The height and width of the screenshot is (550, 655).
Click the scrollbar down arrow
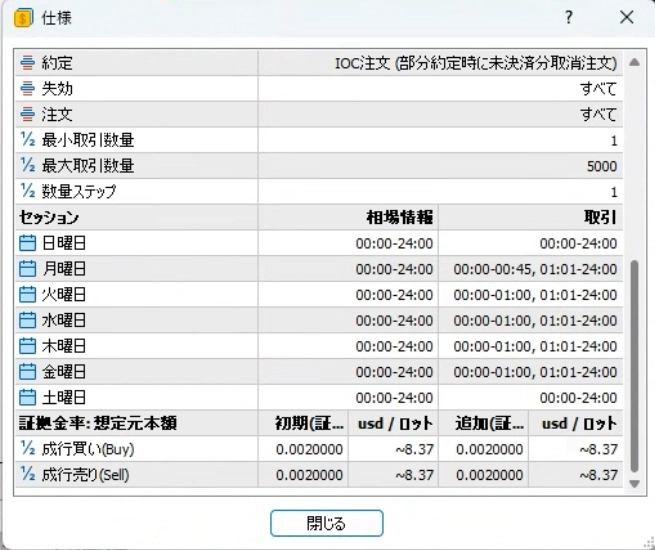[x=635, y=484]
